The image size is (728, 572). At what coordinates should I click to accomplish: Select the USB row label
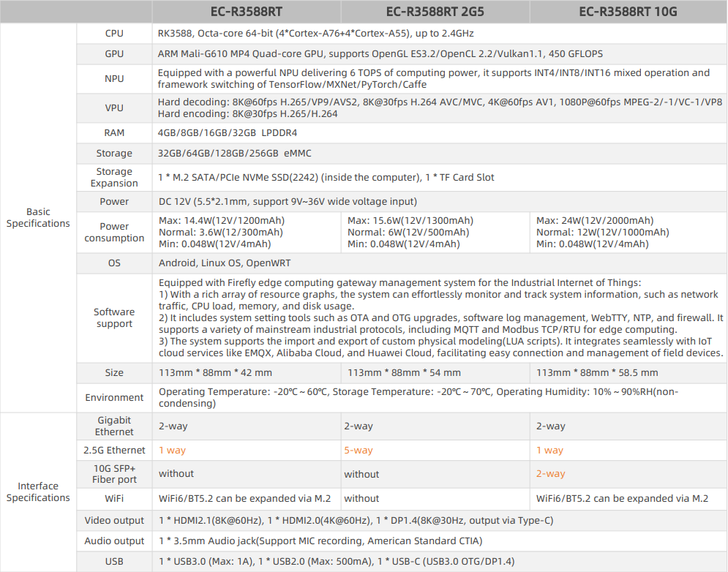click(114, 562)
